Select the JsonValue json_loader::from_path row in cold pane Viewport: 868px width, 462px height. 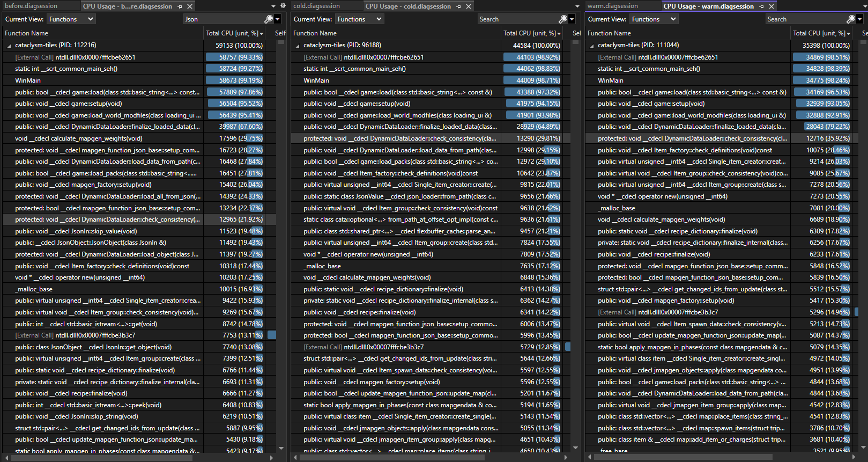point(431,196)
